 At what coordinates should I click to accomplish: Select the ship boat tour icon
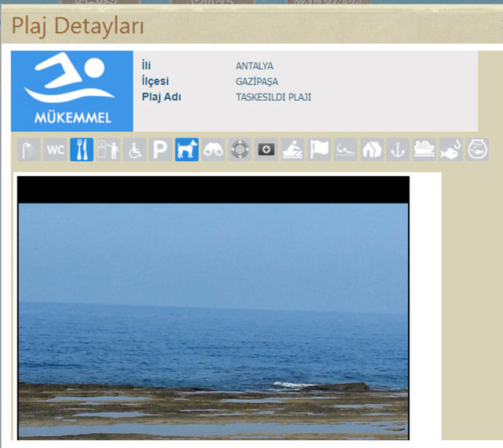(424, 149)
